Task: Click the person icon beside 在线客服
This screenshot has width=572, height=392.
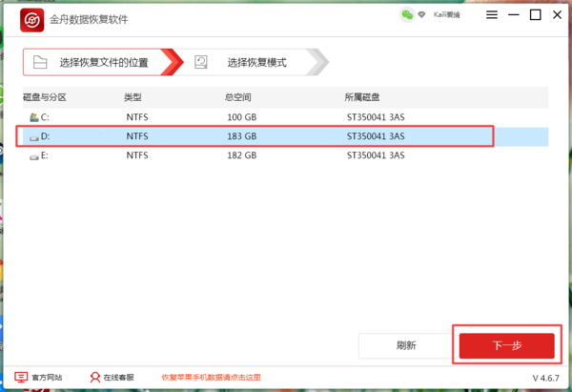Action: click(x=94, y=377)
